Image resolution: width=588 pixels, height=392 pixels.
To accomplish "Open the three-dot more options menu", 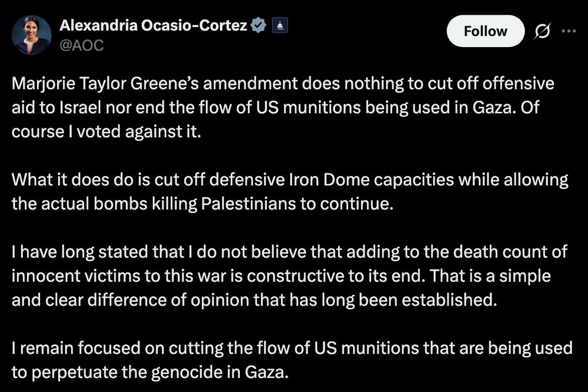I will point(569,31).
